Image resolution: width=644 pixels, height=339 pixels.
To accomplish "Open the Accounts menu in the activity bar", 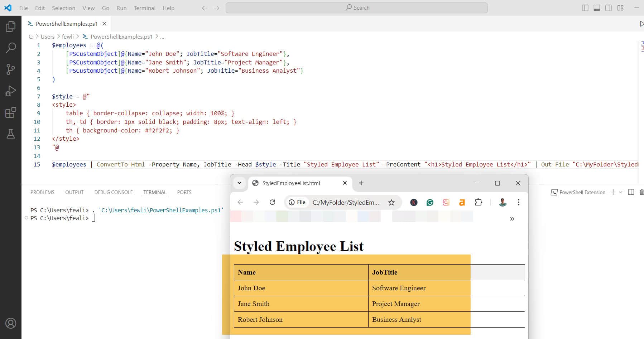I will (11, 323).
